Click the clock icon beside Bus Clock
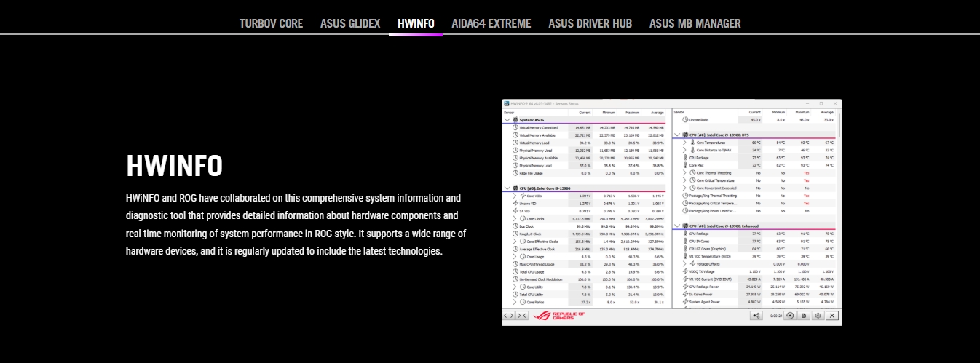 [x=515, y=226]
